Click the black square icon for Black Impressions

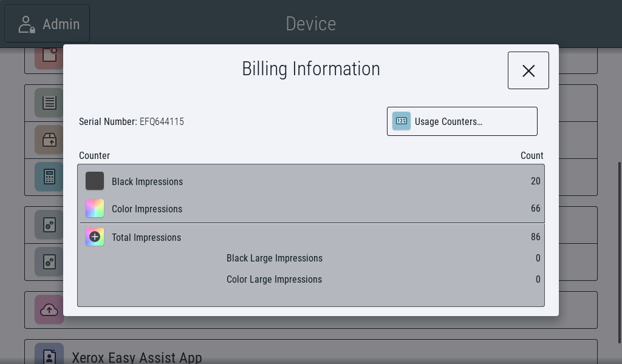pos(95,180)
